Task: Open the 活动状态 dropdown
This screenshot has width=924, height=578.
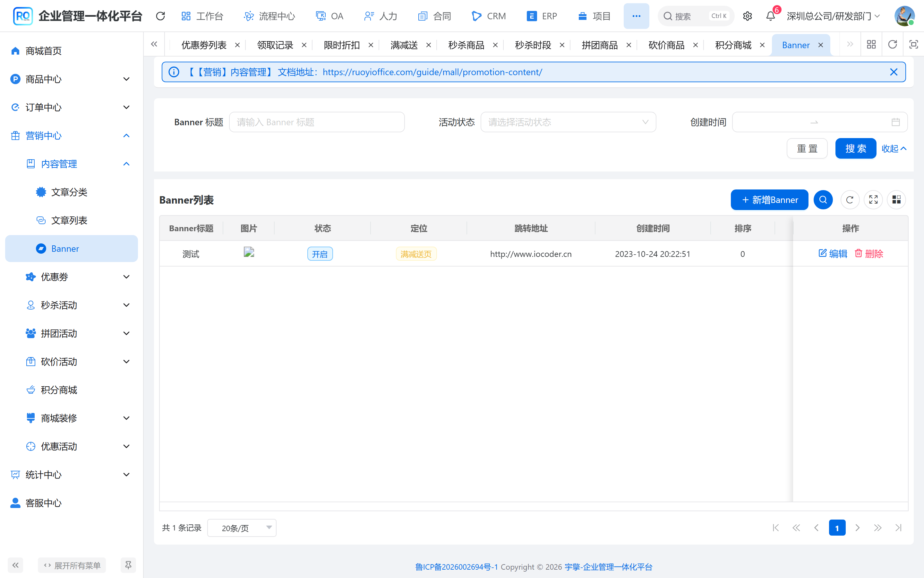Action: tap(568, 122)
